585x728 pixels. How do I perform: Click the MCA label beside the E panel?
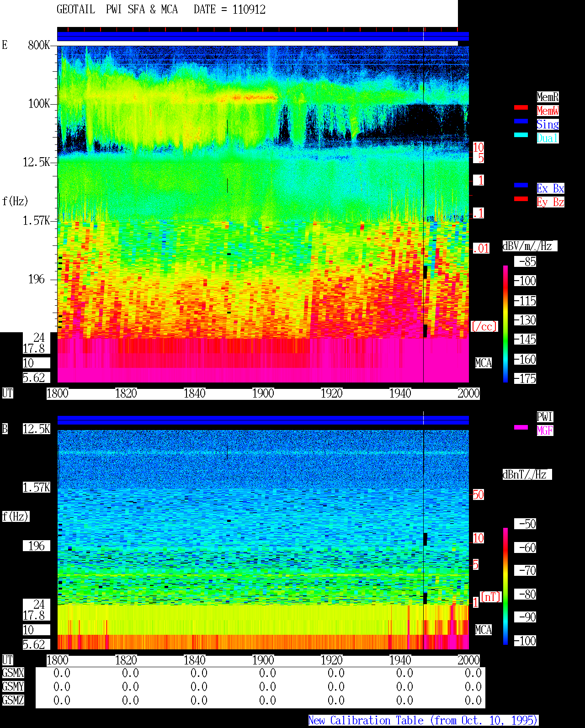484,363
